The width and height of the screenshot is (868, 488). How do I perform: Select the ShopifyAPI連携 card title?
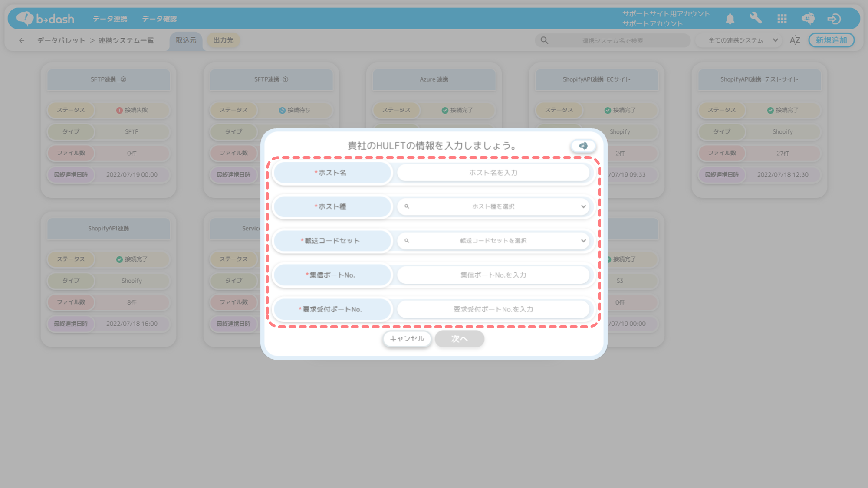tap(108, 229)
